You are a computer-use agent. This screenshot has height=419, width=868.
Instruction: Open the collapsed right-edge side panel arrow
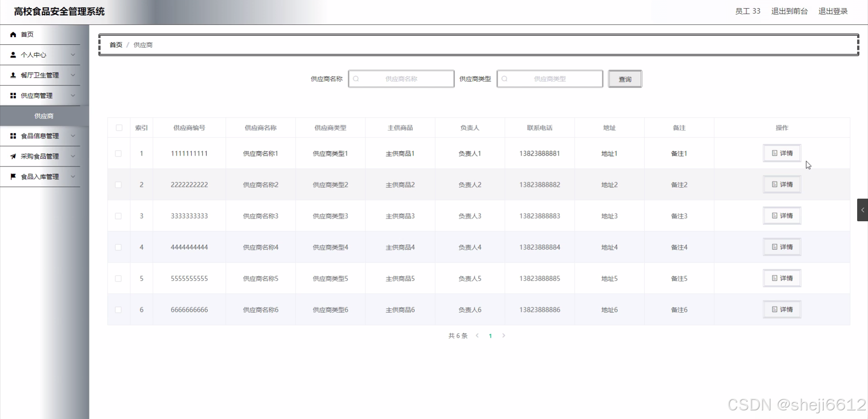coord(863,210)
